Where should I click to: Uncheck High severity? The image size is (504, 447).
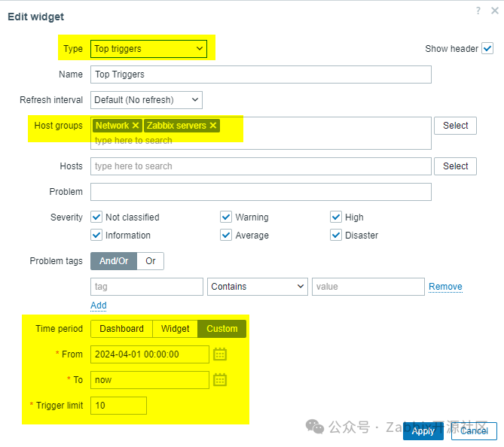click(x=336, y=217)
